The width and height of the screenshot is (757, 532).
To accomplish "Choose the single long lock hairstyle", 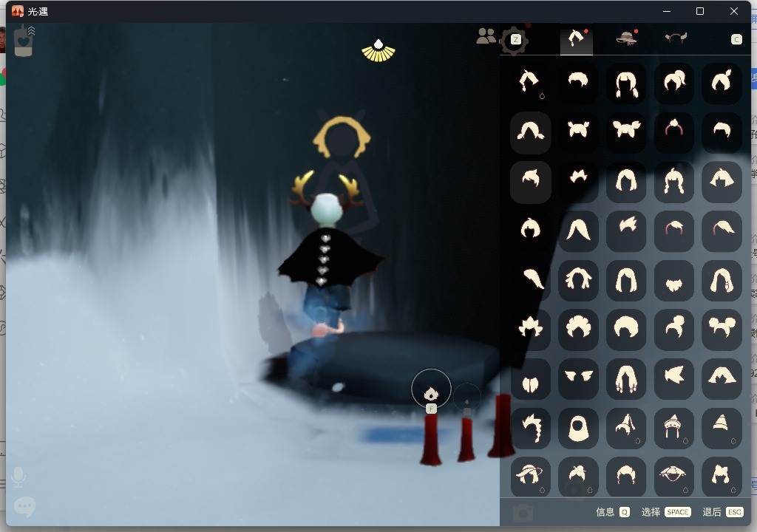I will coord(531,280).
